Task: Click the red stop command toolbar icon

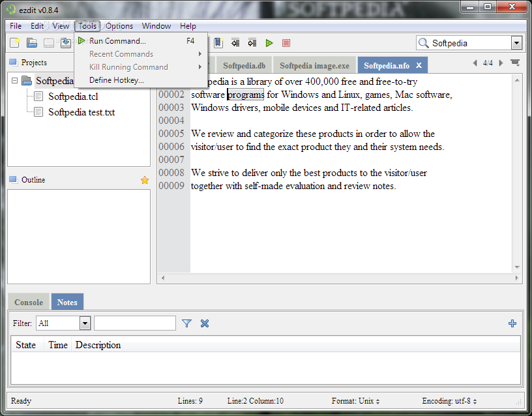Action: click(x=286, y=43)
